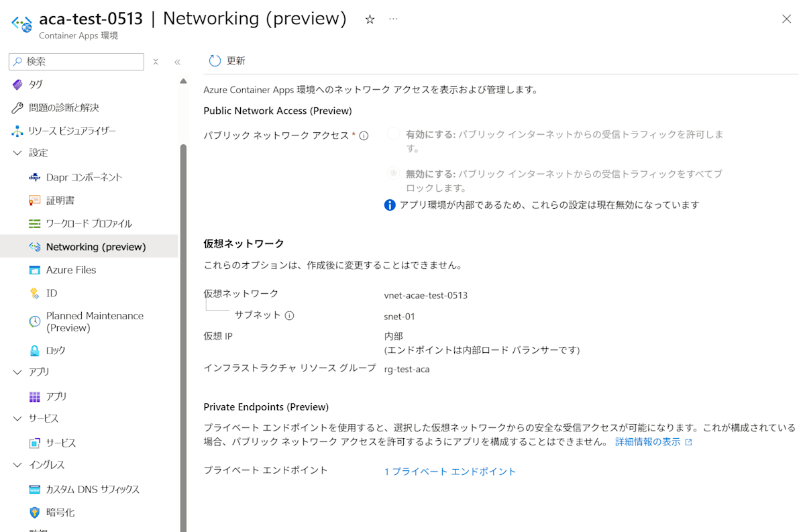Click the rg-test-aca resource group value

407,369
